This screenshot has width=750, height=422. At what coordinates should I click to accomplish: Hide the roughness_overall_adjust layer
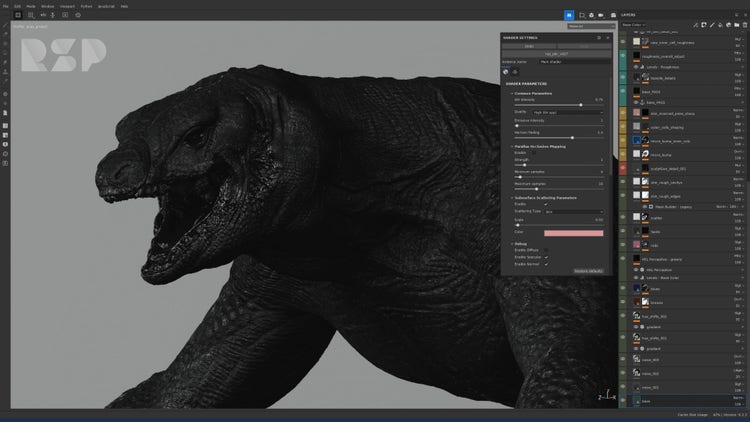623,58
